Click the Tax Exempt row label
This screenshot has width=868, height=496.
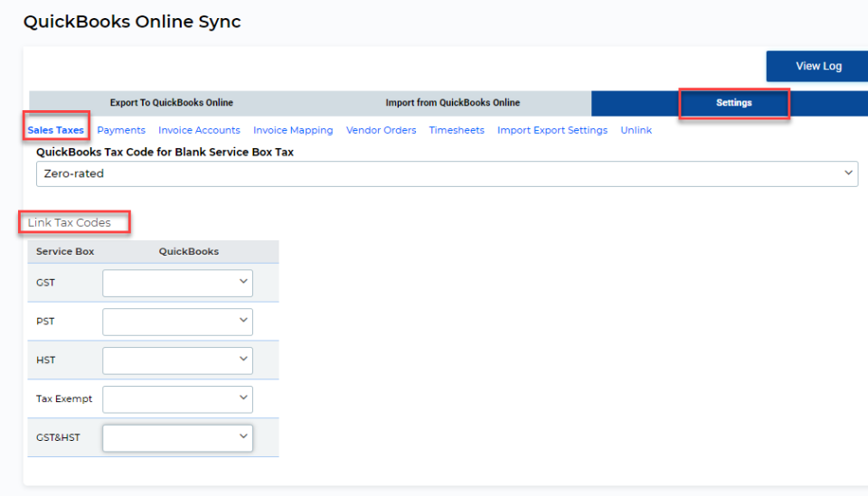click(x=64, y=398)
